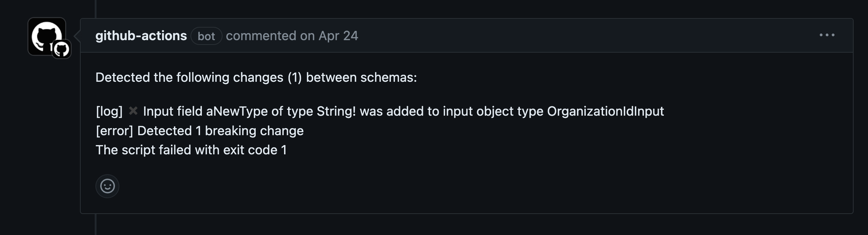This screenshot has width=868, height=235.
Task: Add a reaction with the smiley button
Action: pyautogui.click(x=107, y=186)
